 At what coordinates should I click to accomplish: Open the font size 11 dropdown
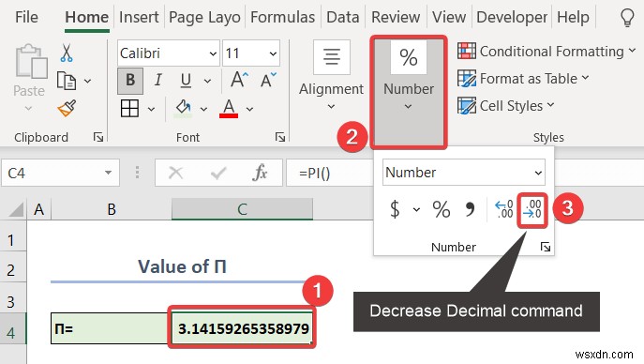tap(273, 53)
